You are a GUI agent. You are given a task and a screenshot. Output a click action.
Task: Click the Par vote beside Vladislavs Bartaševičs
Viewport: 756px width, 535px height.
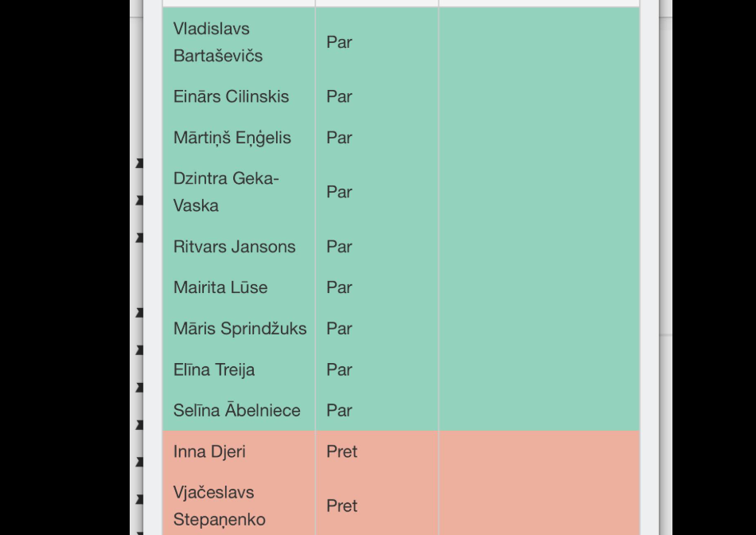[339, 42]
